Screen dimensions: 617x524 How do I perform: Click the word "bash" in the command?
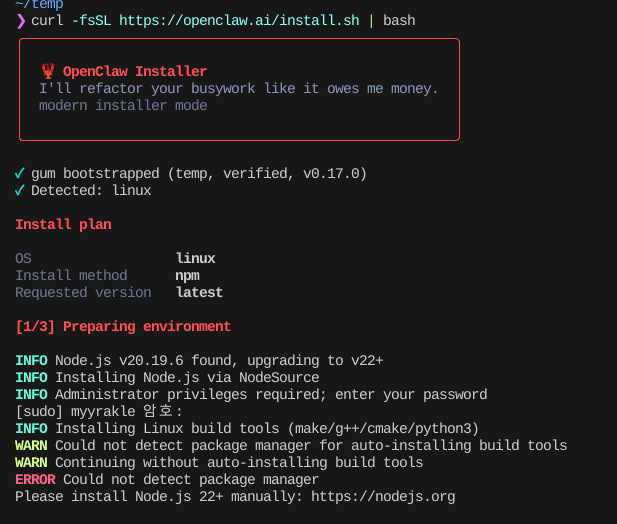399,20
